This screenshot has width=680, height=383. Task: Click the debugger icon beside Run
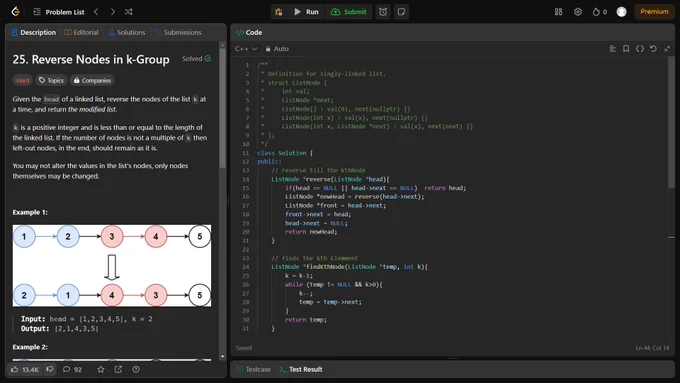(279, 12)
